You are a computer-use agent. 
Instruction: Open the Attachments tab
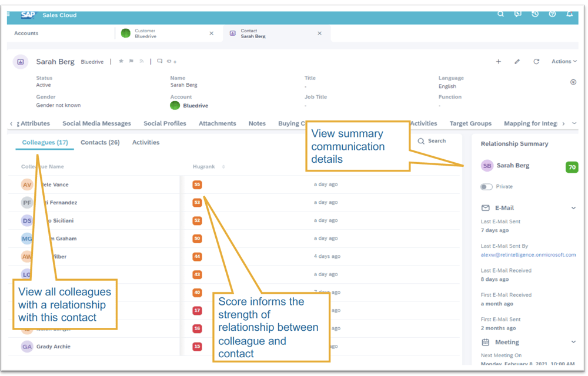[x=218, y=123]
